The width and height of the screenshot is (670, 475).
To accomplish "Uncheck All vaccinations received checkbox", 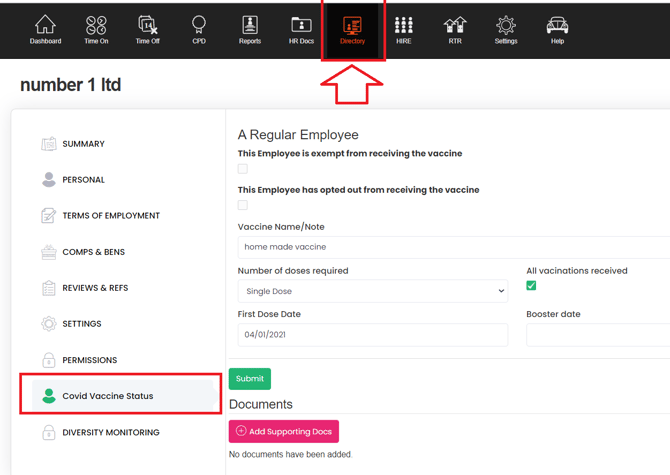I will click(531, 286).
